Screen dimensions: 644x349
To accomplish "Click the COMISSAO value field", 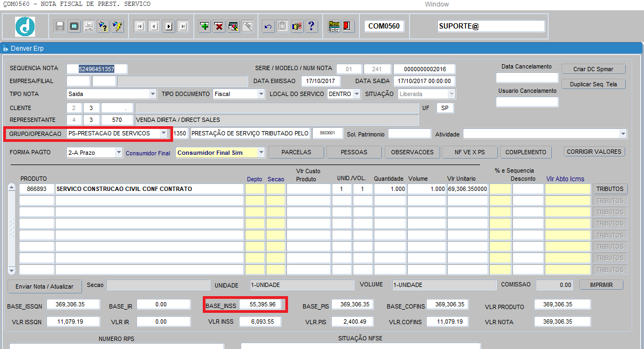I will [554, 285].
